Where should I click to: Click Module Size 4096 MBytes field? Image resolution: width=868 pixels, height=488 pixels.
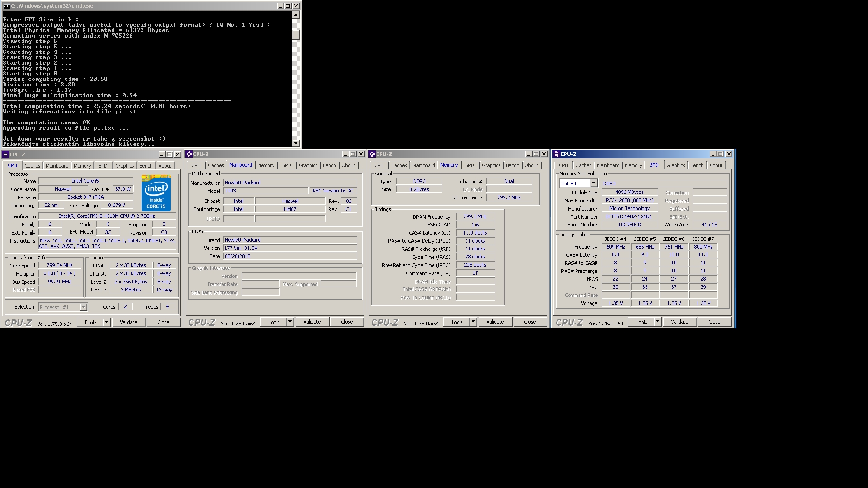point(629,192)
